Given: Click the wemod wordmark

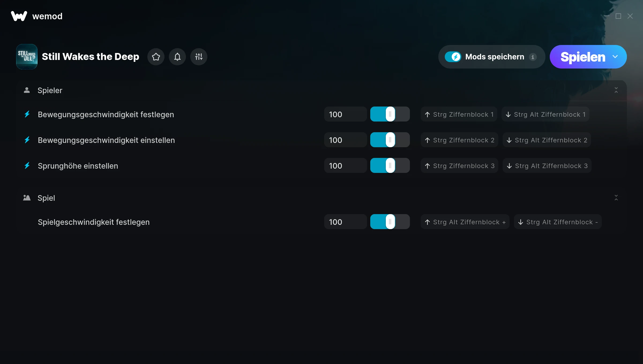Looking at the screenshot, I should (x=47, y=16).
